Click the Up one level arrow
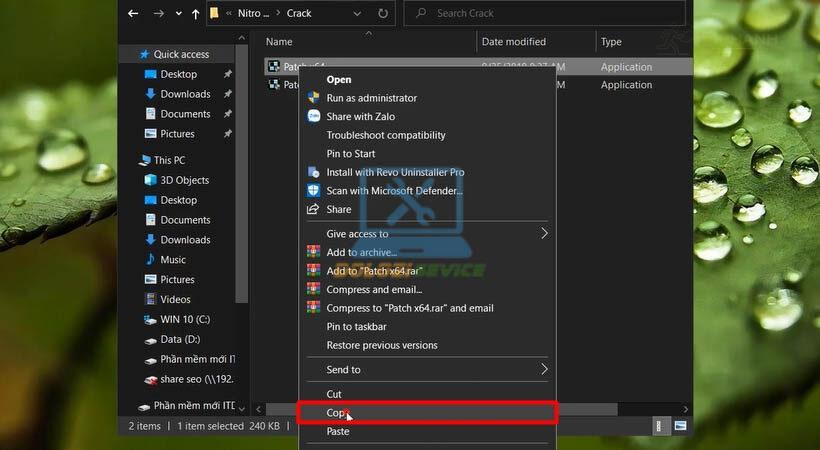The height and width of the screenshot is (450, 820). (x=194, y=14)
